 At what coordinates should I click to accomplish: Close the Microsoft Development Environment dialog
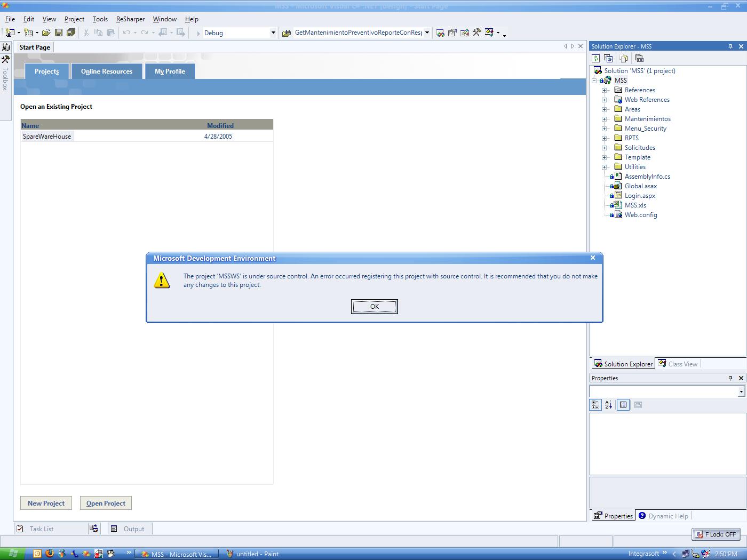(592, 258)
